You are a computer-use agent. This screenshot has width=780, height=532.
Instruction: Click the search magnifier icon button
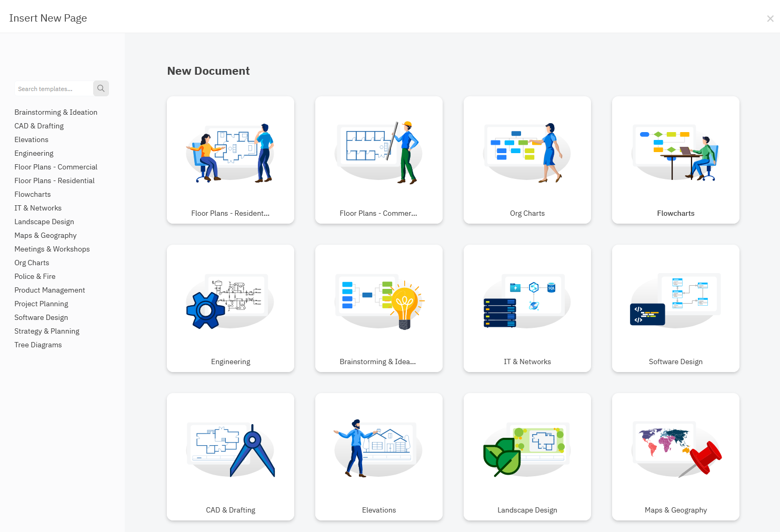click(101, 88)
